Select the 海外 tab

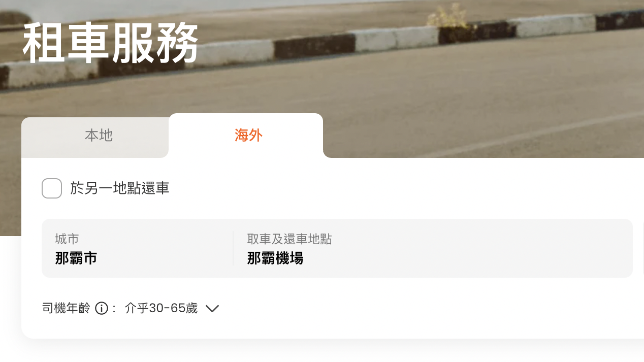[x=248, y=136]
